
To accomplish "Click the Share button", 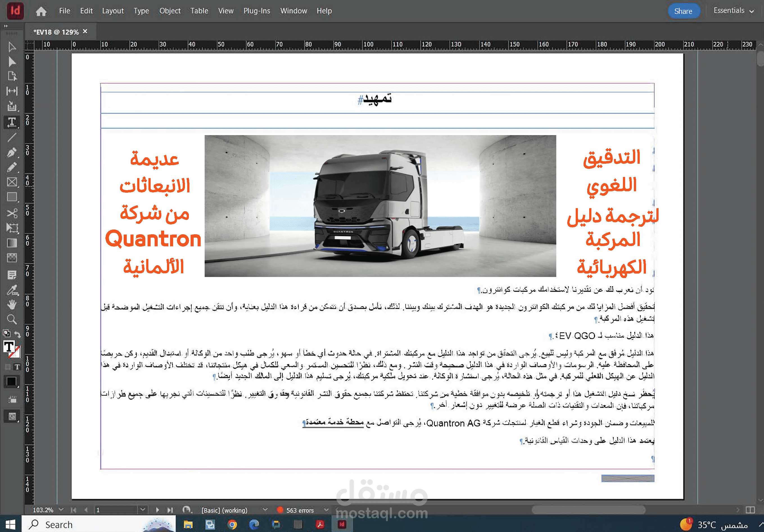I will 684,11.
